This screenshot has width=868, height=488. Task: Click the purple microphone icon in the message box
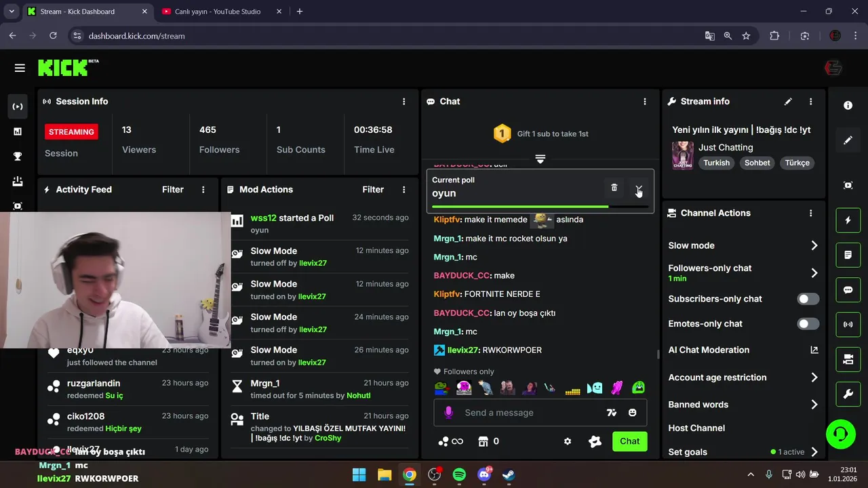point(448,412)
